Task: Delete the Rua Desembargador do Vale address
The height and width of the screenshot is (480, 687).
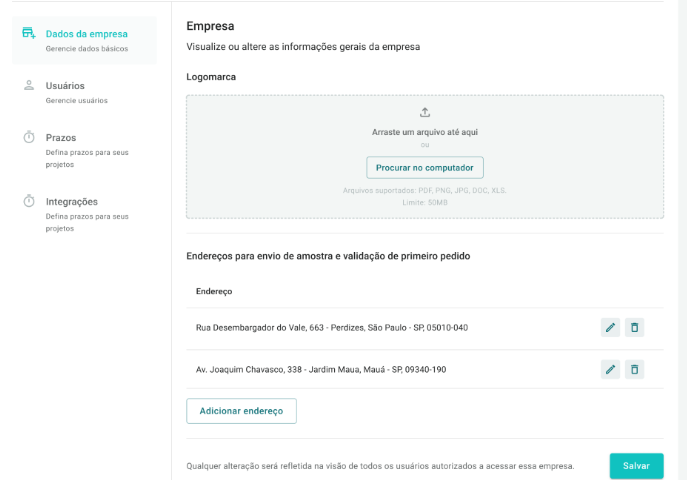Action: (634, 328)
